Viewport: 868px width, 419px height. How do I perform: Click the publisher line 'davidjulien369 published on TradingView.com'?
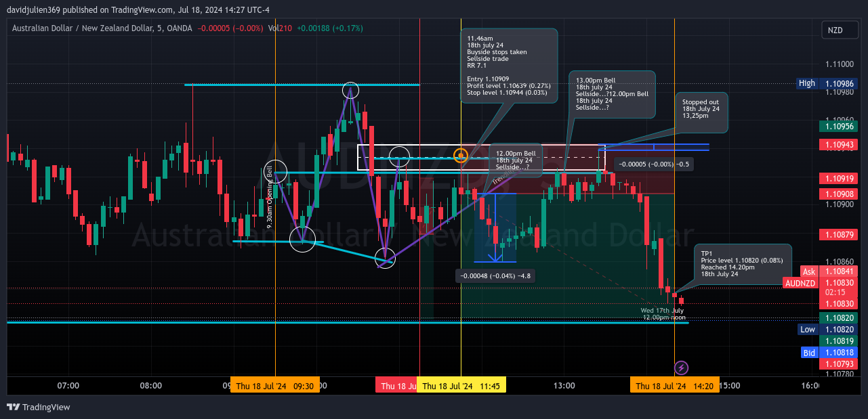tap(90, 10)
